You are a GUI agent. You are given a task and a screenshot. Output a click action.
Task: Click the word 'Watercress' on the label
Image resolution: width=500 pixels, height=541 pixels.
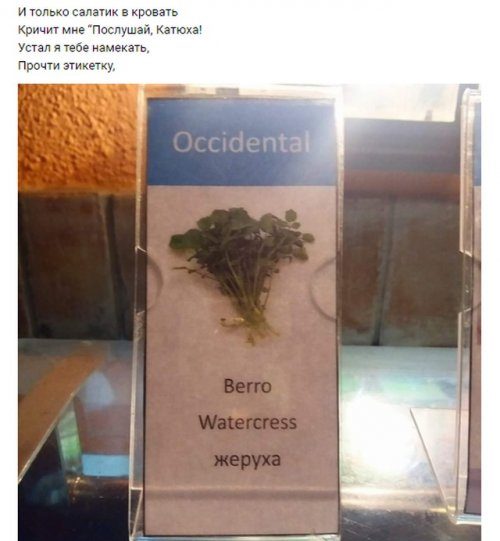pyautogui.click(x=247, y=422)
